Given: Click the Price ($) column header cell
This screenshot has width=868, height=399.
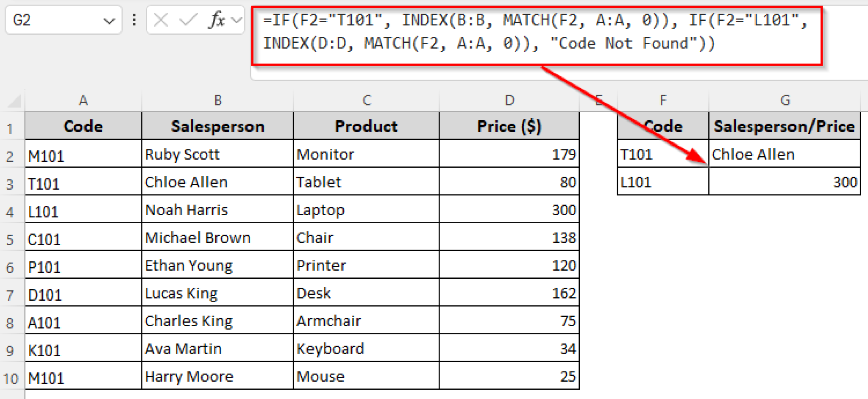Looking at the screenshot, I should point(509,126).
